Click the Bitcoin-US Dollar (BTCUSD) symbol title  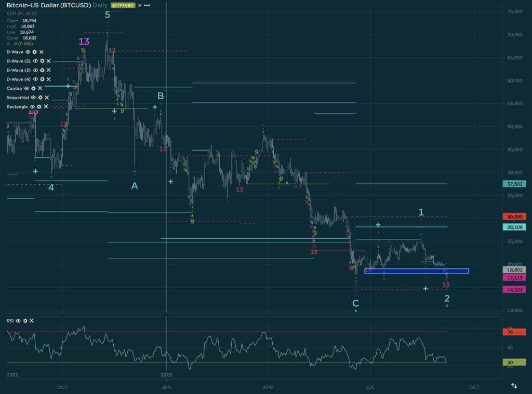(49, 5)
